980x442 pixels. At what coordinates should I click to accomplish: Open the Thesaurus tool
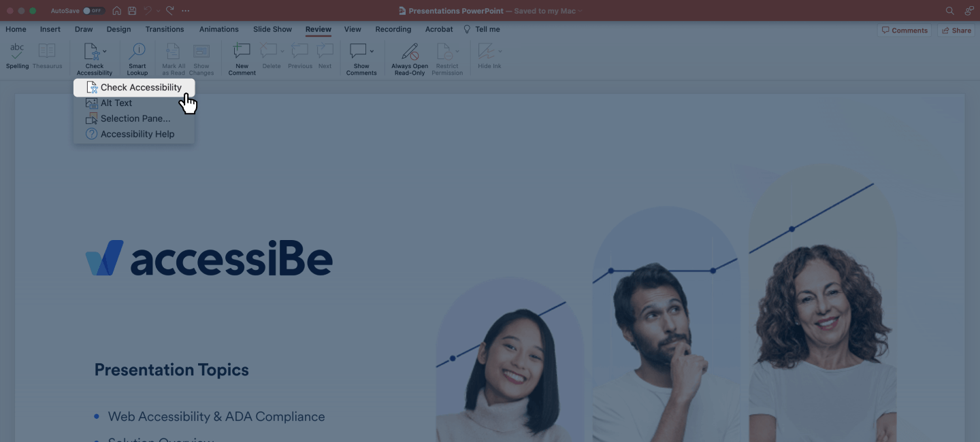coord(47,52)
